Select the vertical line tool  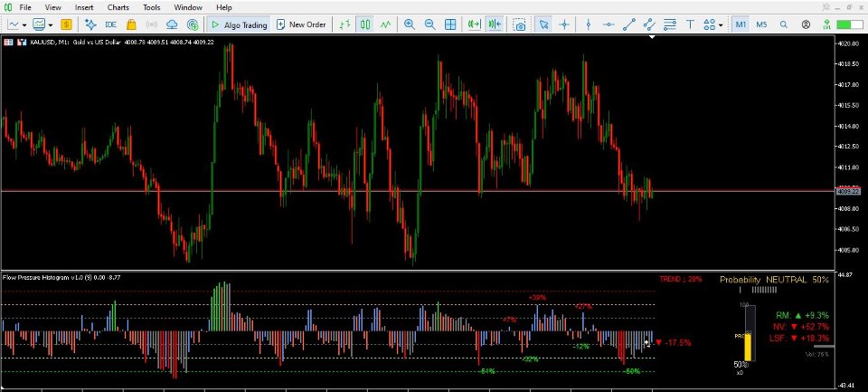pos(589,25)
